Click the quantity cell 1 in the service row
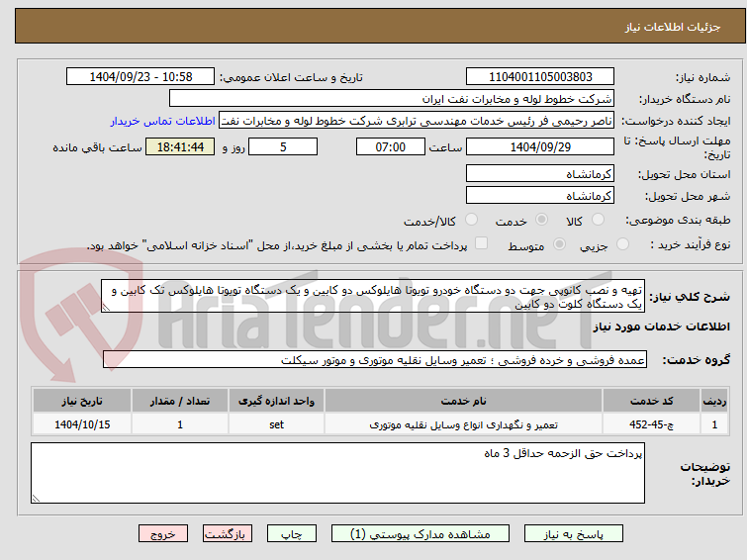747x560 pixels. (x=180, y=424)
